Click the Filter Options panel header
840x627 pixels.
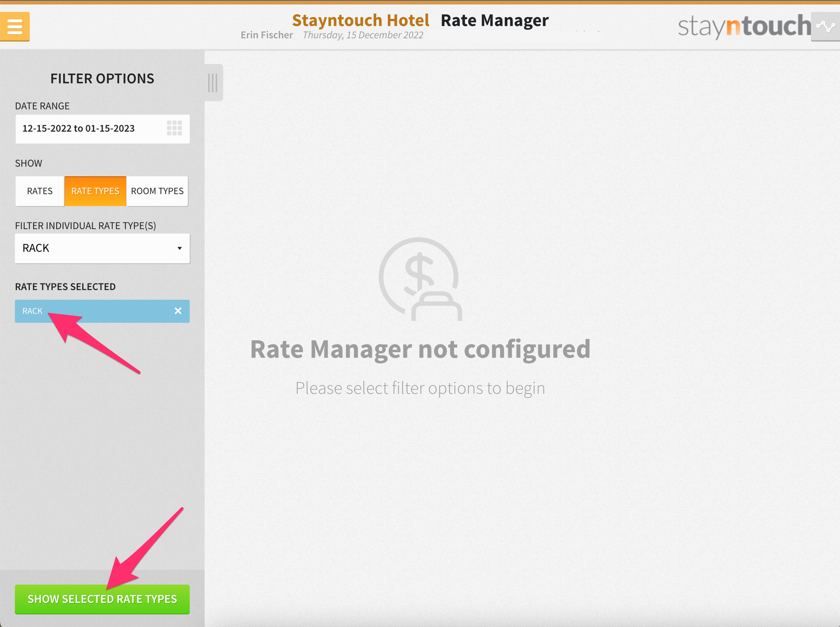pyautogui.click(x=102, y=78)
